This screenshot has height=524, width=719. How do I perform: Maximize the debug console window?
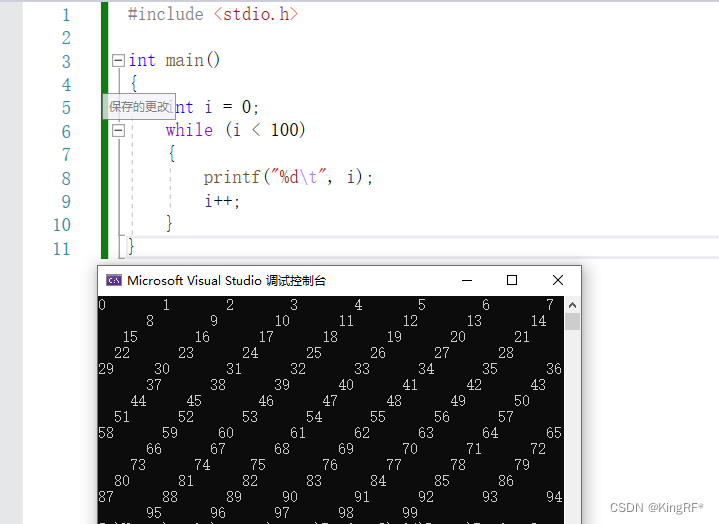(x=512, y=280)
